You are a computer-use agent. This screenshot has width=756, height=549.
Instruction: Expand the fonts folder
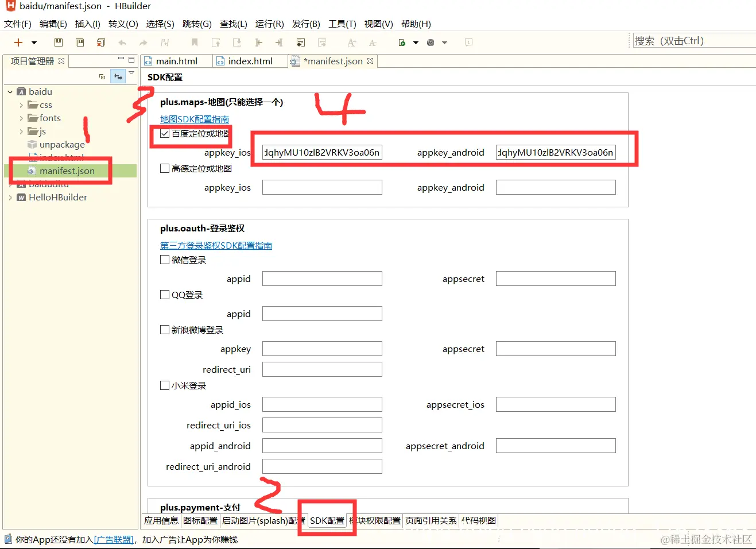pyautogui.click(x=21, y=118)
